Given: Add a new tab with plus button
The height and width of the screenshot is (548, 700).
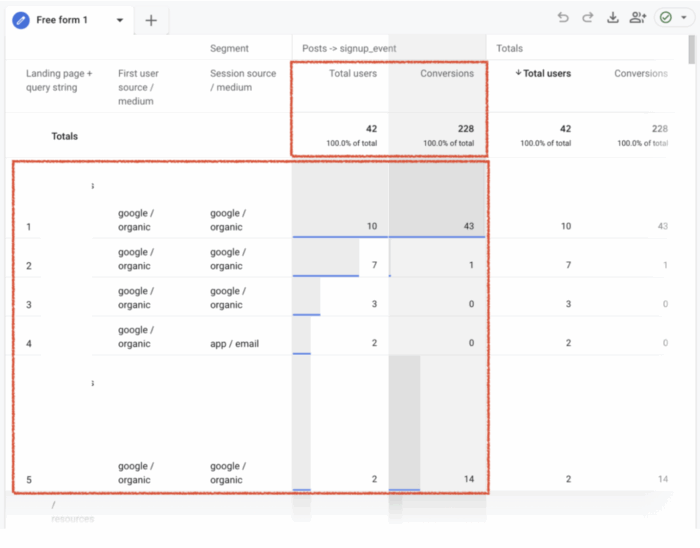Looking at the screenshot, I should coord(151,20).
